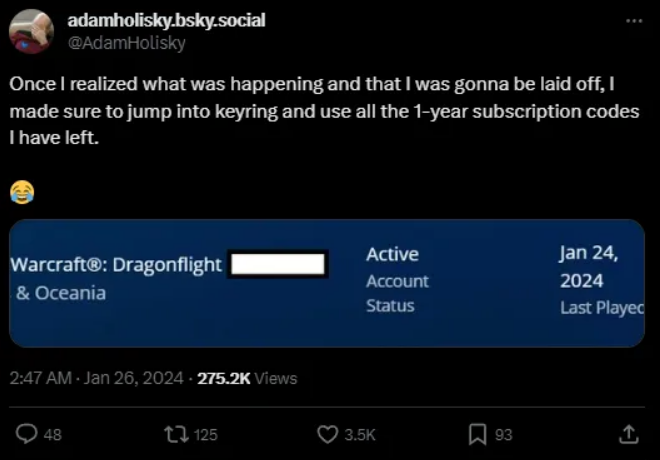This screenshot has width=660, height=460.
Task: Click the Jan 24, 2024 Last Played text
Action: 598,280
